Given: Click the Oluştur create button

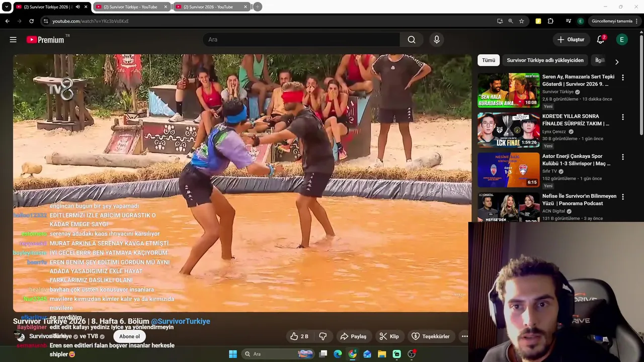Looking at the screenshot, I should pyautogui.click(x=571, y=40).
